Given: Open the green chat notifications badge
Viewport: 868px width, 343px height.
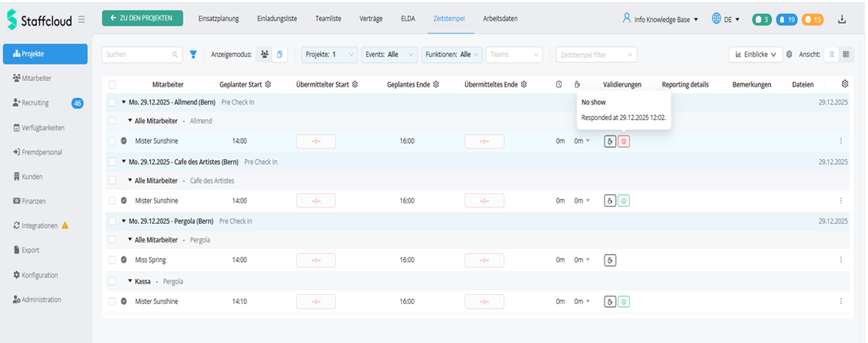Looking at the screenshot, I should [761, 20].
